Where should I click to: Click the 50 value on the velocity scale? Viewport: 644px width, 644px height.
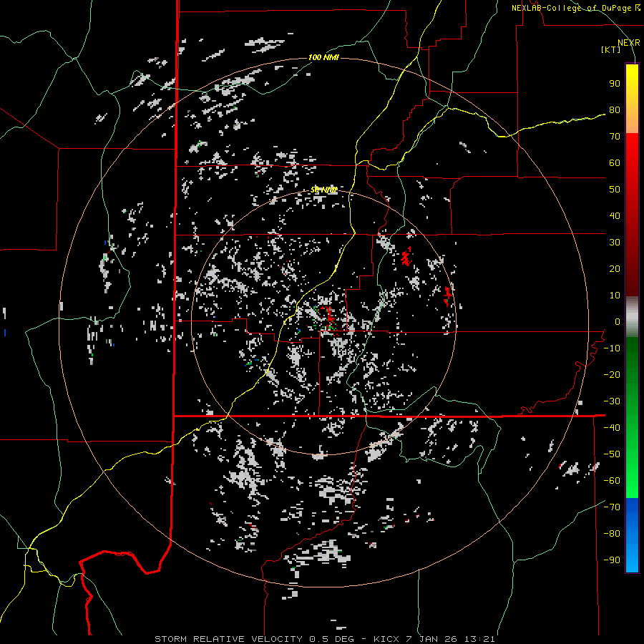615,190
